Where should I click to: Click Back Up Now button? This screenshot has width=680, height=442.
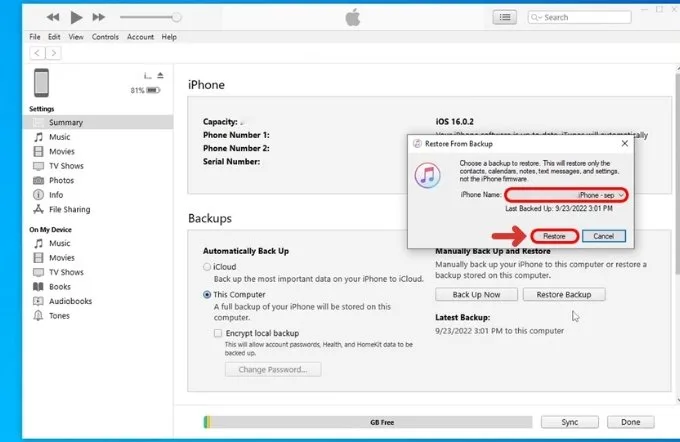[x=476, y=295]
